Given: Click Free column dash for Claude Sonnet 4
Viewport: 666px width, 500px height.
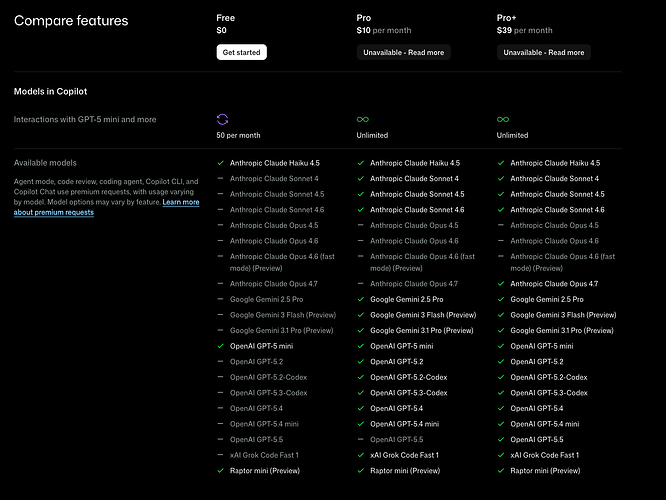Looking at the screenshot, I should [220, 178].
